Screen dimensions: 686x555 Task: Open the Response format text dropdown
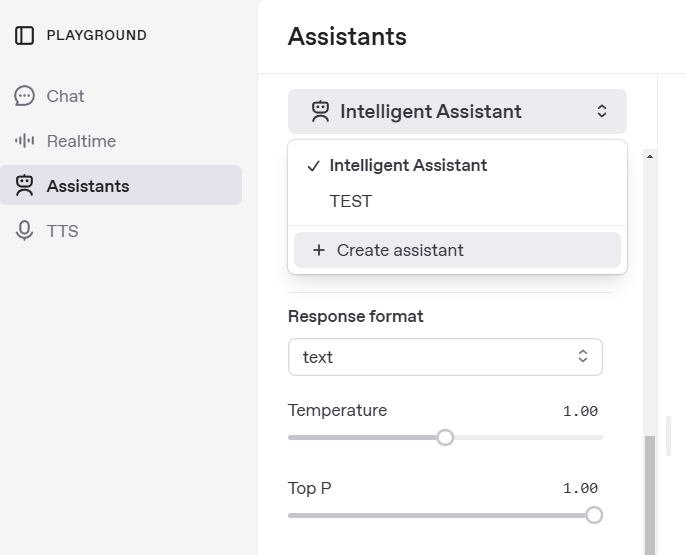tap(445, 357)
